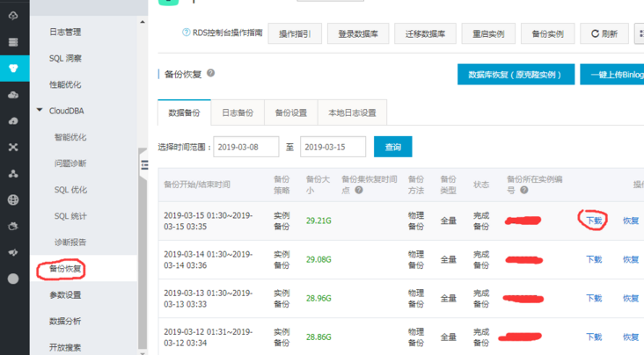Image resolution: width=644 pixels, height=355 pixels.
Task: Click the globe icon in left rail
Action: point(13,199)
